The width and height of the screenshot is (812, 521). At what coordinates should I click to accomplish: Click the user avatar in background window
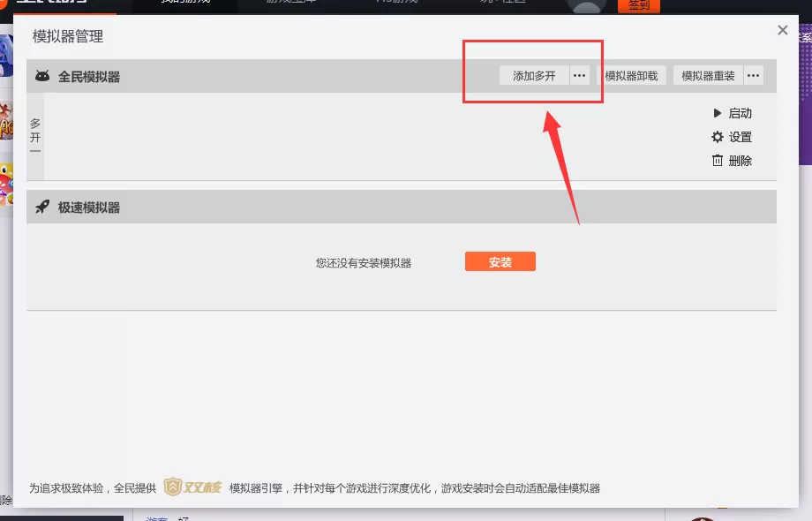[587, 6]
